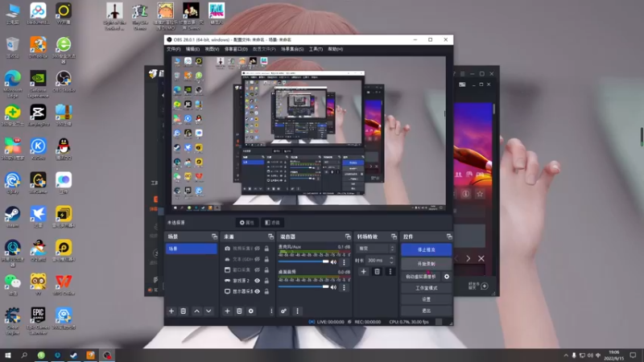Toggle lock on game capture 2 source
Image resolution: width=644 pixels, height=362 pixels.
click(x=266, y=281)
